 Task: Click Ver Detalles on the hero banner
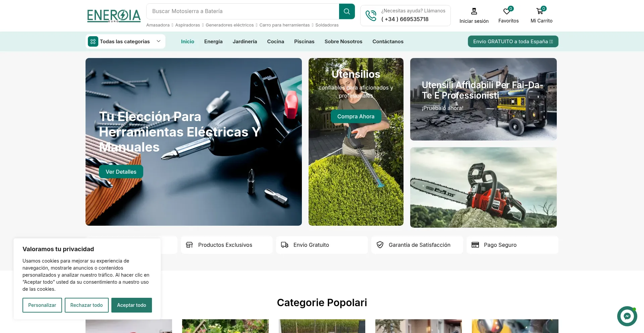coord(121,172)
